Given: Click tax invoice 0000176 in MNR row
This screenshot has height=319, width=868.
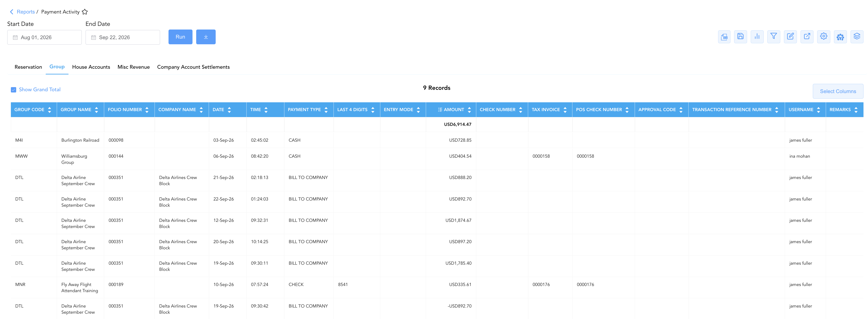Looking at the screenshot, I should coord(541,285).
